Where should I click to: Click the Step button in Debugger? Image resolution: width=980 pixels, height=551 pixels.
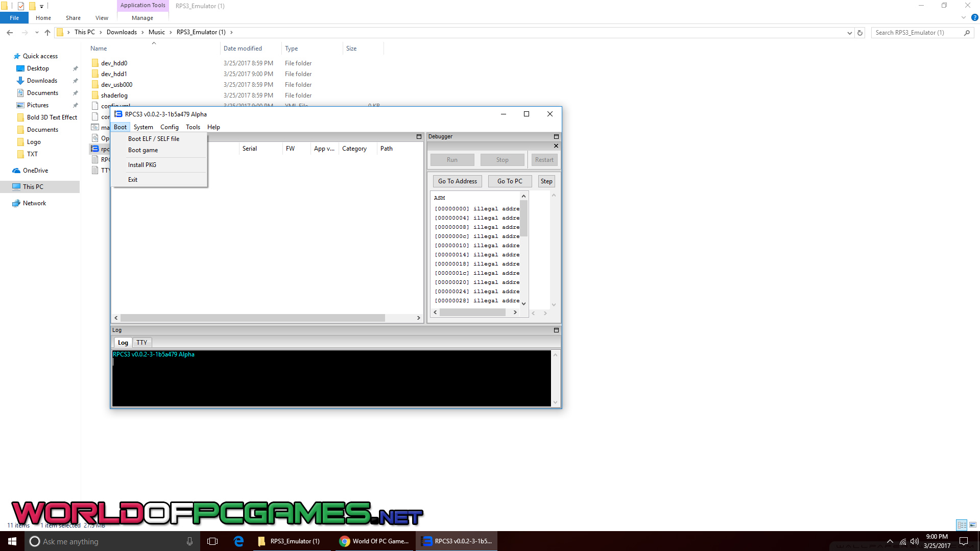[546, 181]
